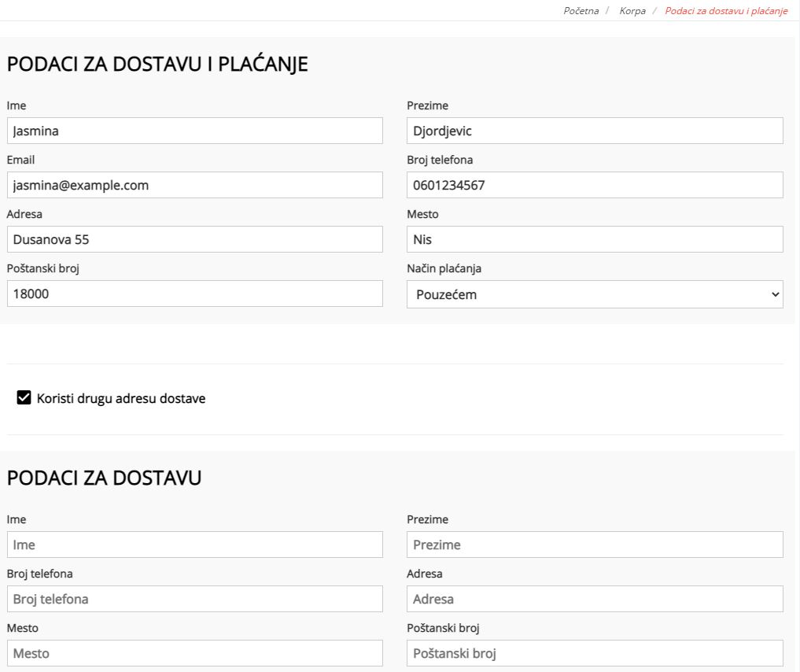Focus the empty delivery Prezime input
Viewport: 800px width, 672px height.
pos(594,545)
